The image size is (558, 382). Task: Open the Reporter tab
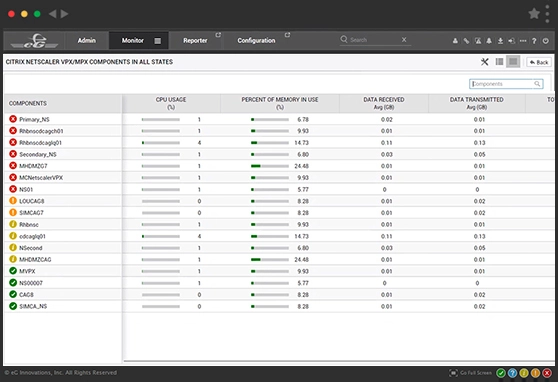[195, 41]
